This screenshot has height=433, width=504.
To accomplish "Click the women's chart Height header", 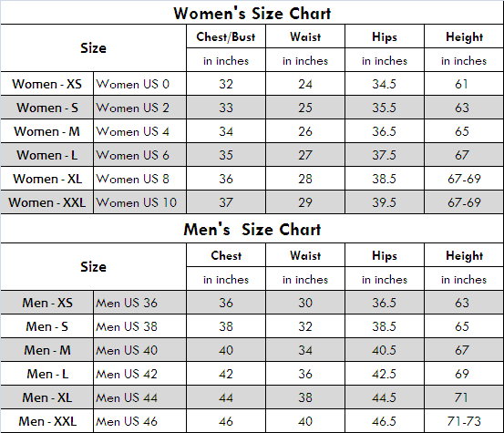I will (x=464, y=37).
